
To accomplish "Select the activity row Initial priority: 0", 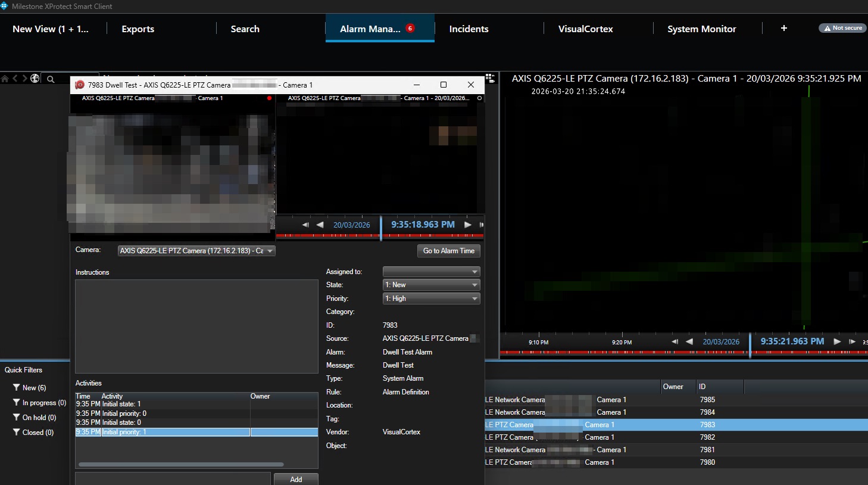I will pyautogui.click(x=196, y=414).
